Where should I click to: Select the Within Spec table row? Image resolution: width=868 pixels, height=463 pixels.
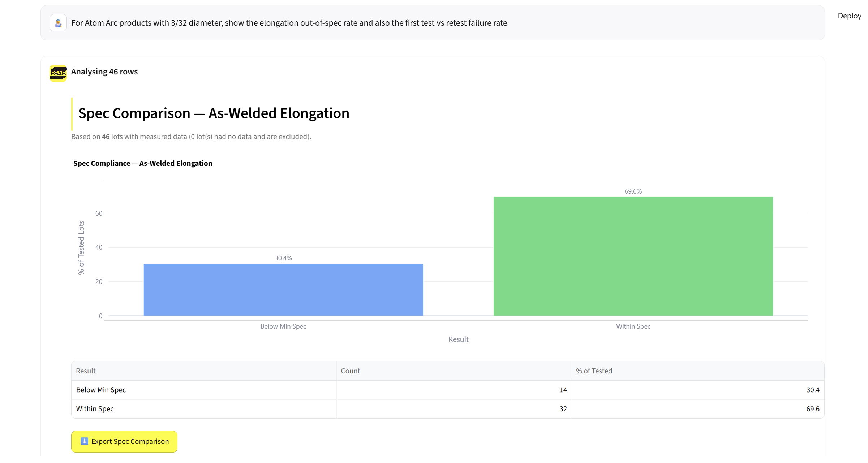click(x=448, y=409)
